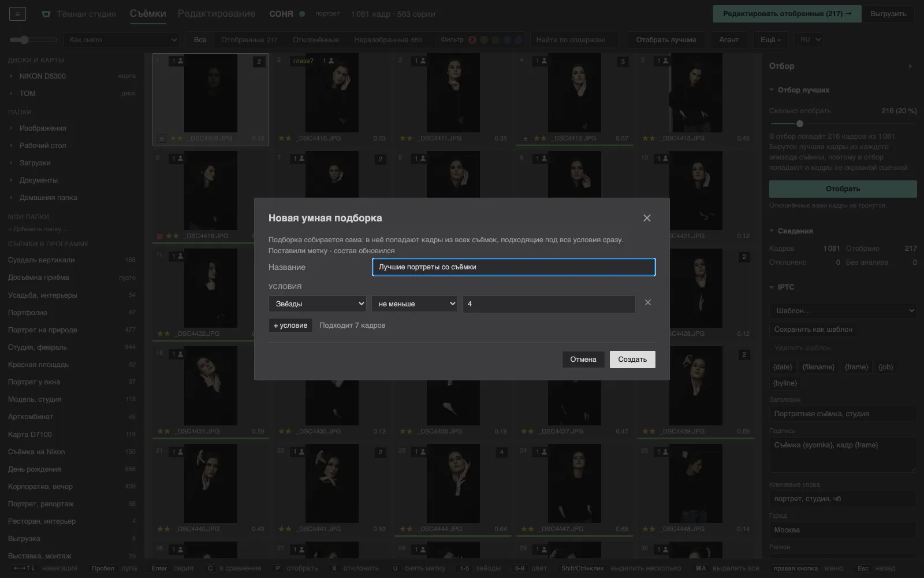Switch to the Редактирование tab

[217, 14]
